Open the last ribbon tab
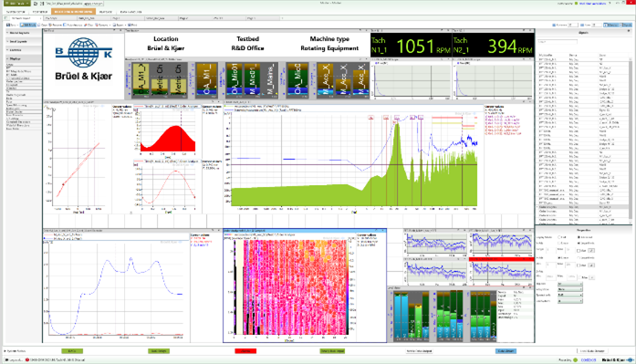636x364 pixels. click(x=131, y=12)
